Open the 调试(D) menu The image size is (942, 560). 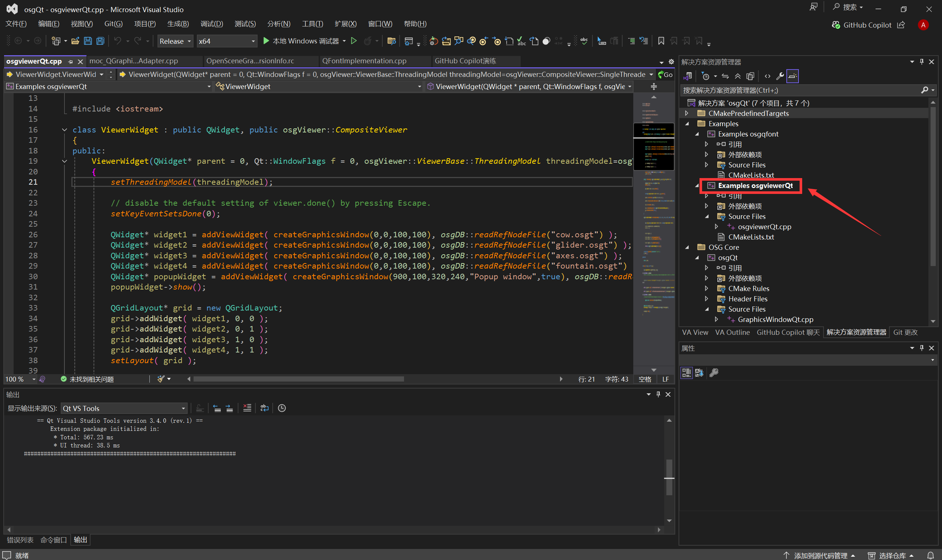211,24
